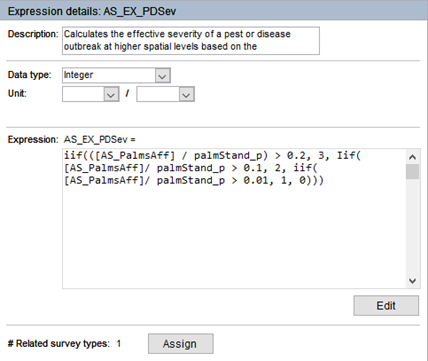Click into the Expression formula text area
The image size is (428, 361).
[234, 219]
